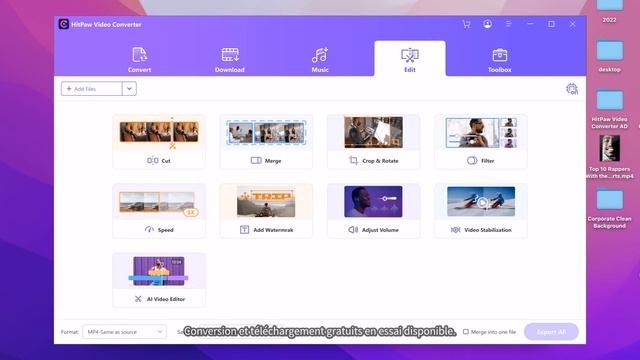Click the AI Video Editor icon

pos(138,299)
